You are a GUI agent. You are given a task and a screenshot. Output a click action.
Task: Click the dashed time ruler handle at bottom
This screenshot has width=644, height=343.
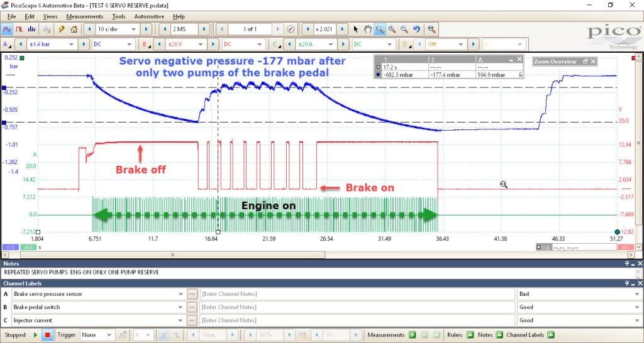(x=218, y=232)
